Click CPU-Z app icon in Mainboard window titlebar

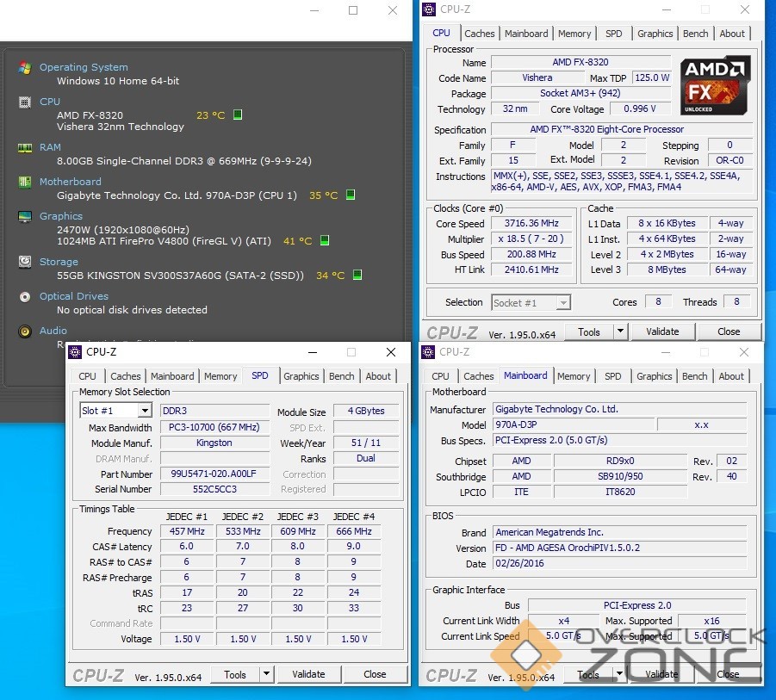tap(428, 352)
